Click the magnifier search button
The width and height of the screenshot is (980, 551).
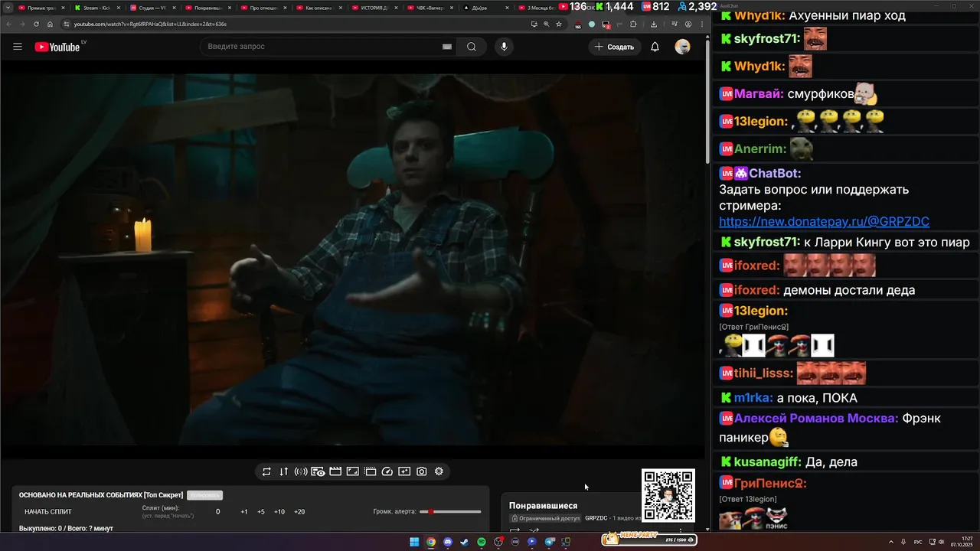[x=472, y=47]
